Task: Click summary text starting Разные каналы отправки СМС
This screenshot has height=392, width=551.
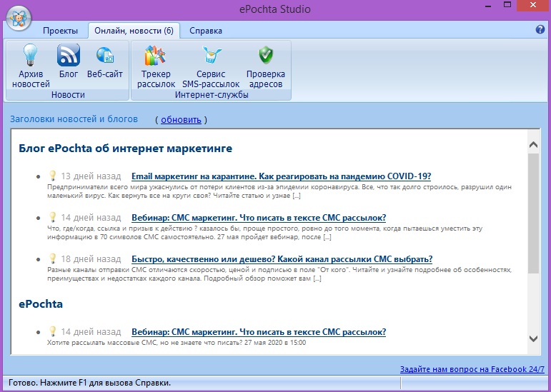Action: [x=279, y=274]
